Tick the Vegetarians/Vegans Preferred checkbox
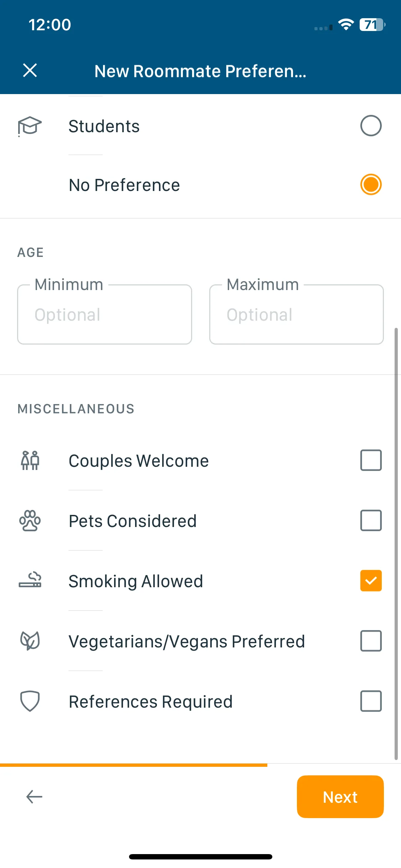 click(371, 641)
